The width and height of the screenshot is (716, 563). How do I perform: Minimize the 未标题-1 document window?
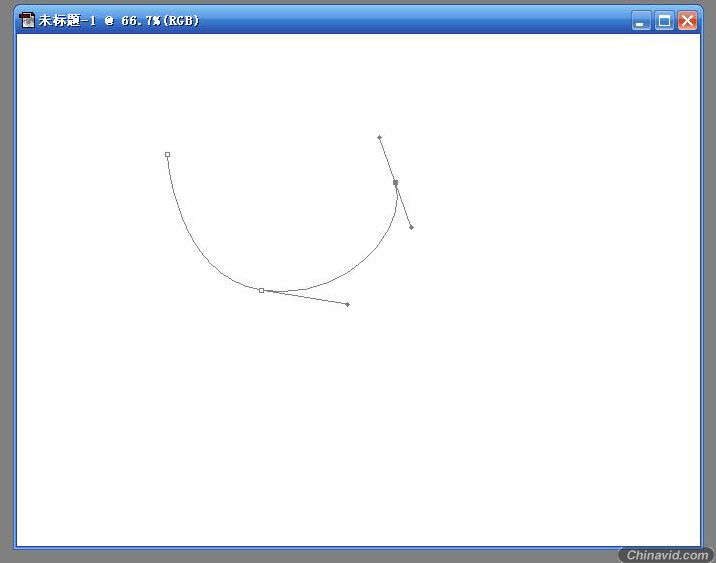tap(641, 21)
